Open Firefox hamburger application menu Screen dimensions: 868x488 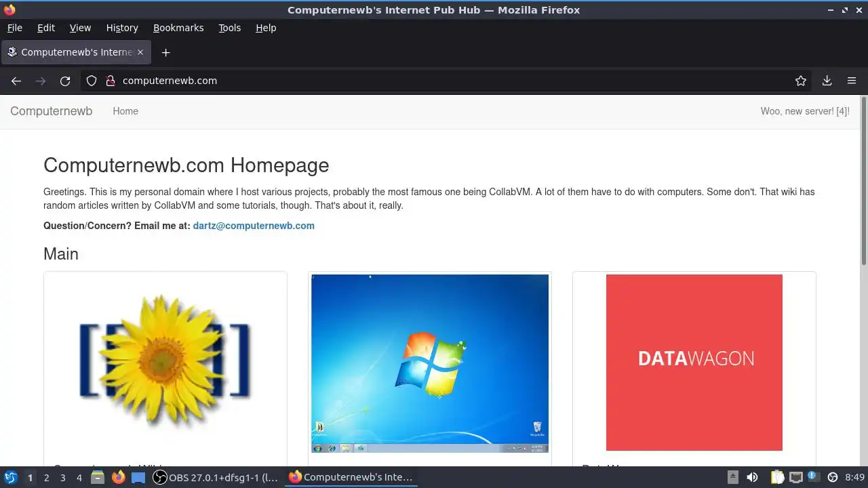coord(852,81)
